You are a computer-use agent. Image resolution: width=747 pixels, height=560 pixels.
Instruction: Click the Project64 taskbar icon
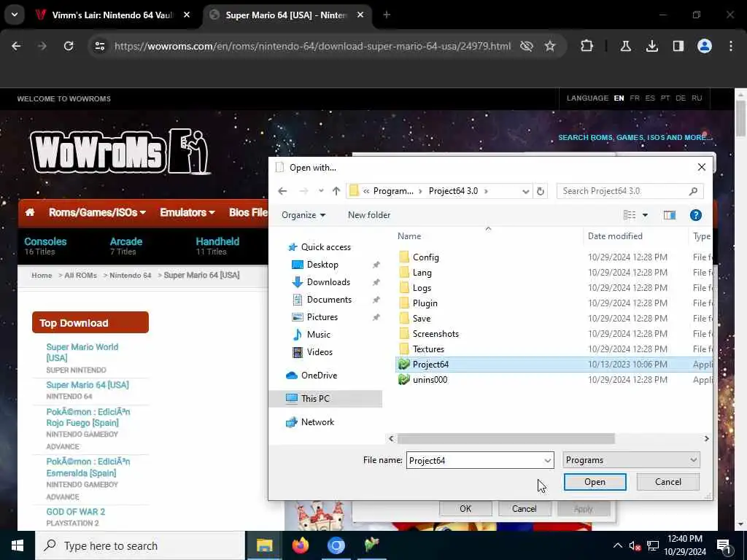tap(371, 545)
